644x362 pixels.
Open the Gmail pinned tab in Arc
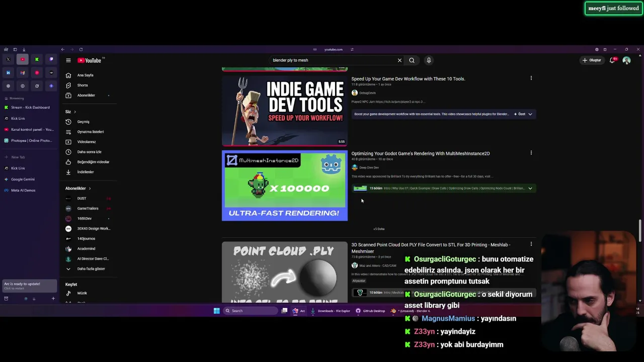tap(22, 72)
